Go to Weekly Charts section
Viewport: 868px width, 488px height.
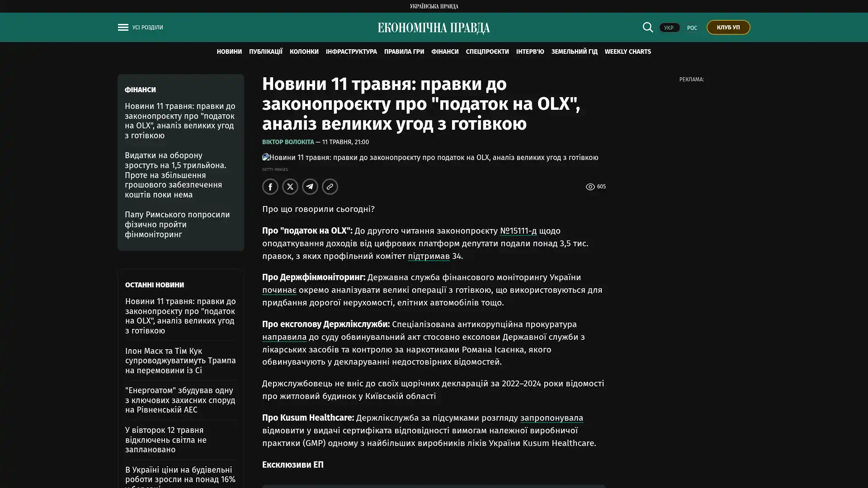(627, 52)
